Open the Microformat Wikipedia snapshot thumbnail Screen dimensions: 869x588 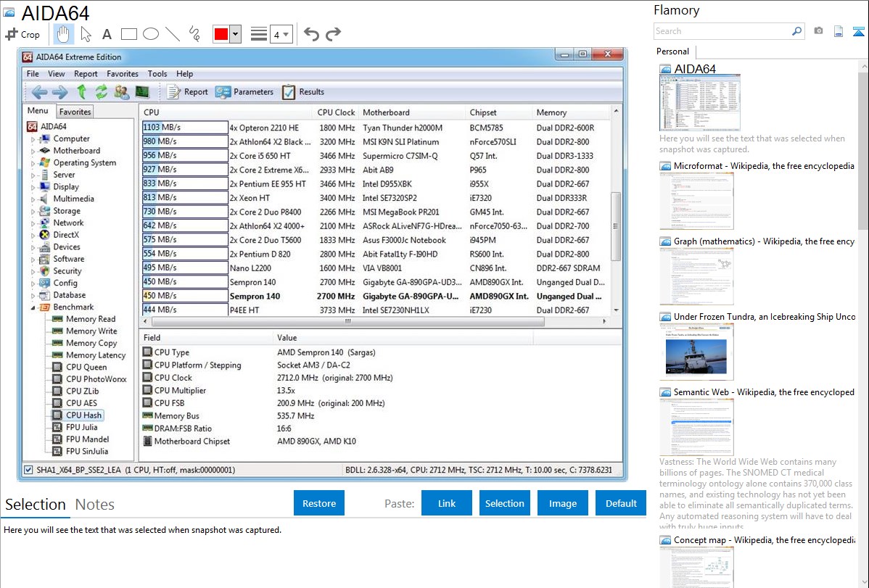[x=696, y=201]
